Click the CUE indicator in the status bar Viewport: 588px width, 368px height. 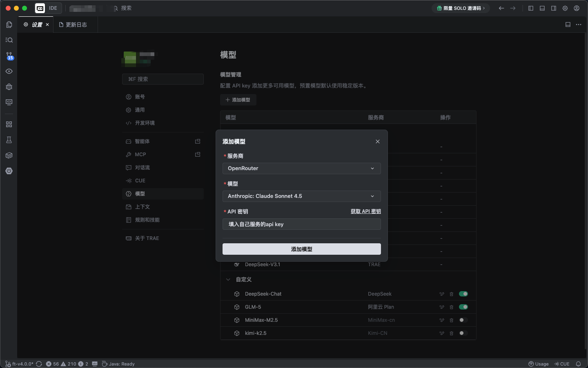click(x=562, y=364)
